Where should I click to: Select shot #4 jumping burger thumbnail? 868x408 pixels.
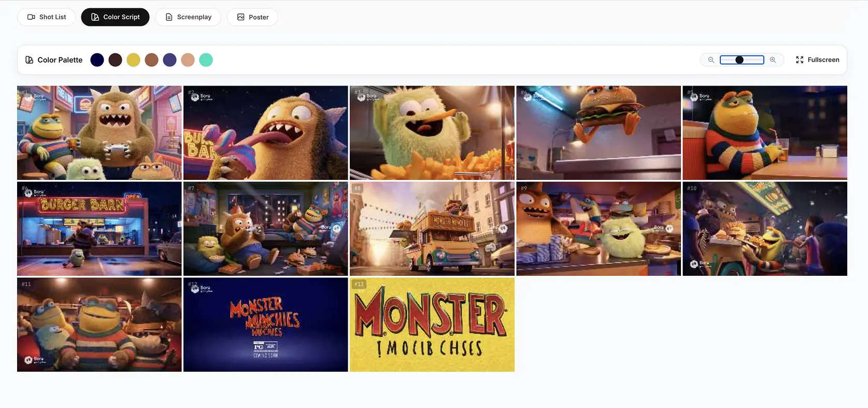click(598, 133)
